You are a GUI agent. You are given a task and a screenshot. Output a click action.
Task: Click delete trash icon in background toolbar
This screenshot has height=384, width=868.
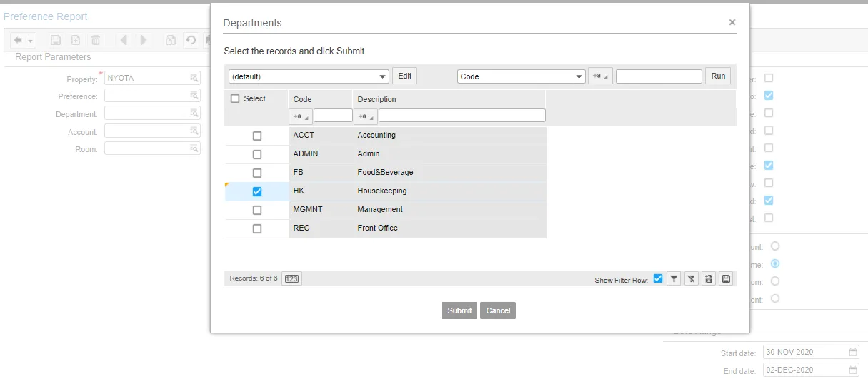pyautogui.click(x=95, y=40)
